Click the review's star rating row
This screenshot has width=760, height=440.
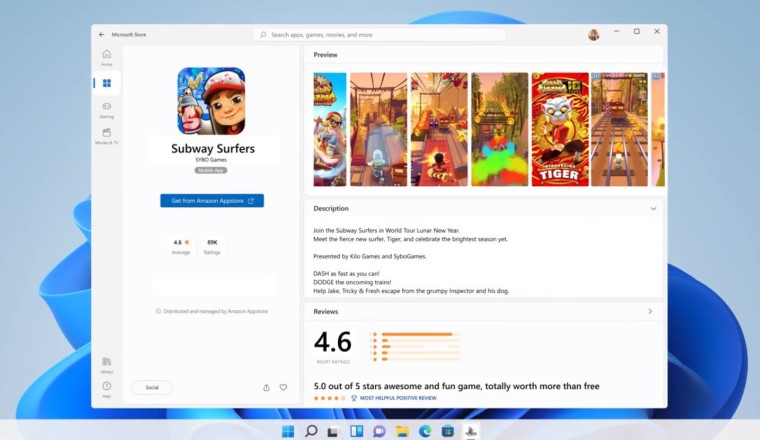pyautogui.click(x=330, y=398)
